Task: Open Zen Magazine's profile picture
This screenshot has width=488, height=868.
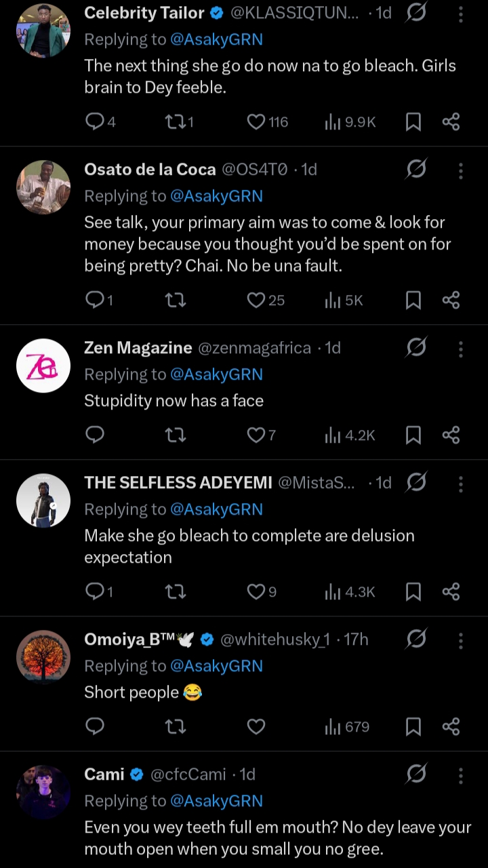Action: click(x=43, y=366)
